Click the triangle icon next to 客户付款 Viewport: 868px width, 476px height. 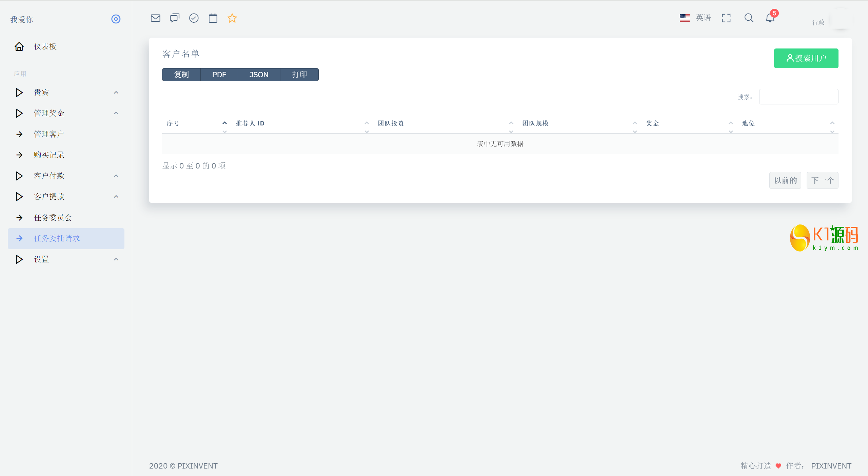(19, 176)
